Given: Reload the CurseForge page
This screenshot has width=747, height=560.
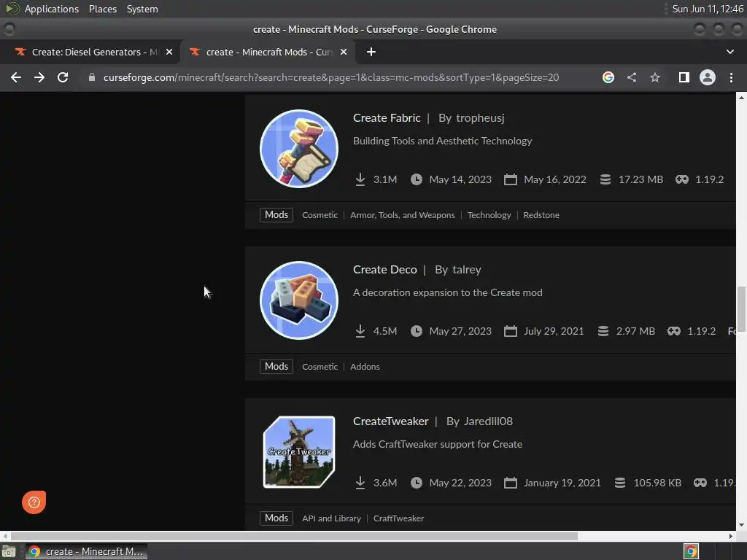Looking at the screenshot, I should [x=63, y=77].
